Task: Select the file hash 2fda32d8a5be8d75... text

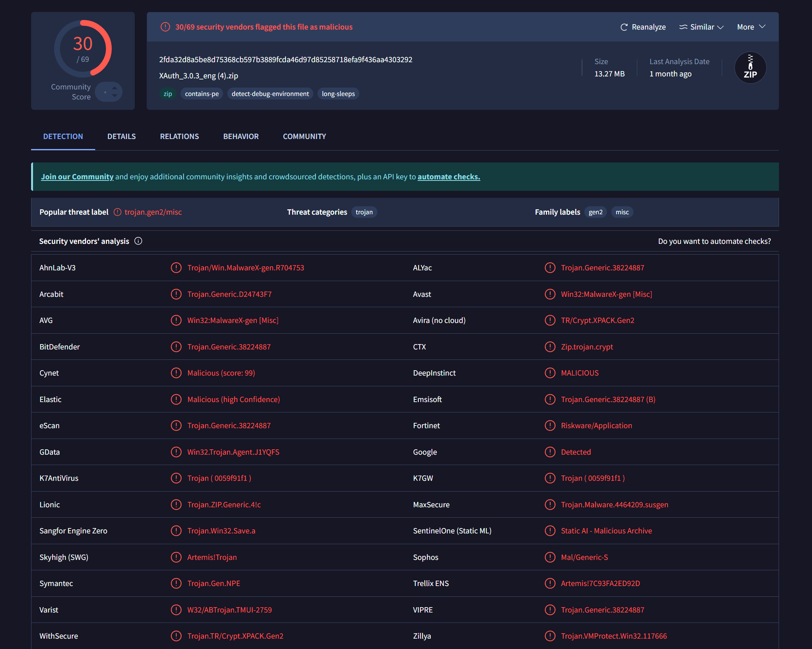Action: click(286, 60)
